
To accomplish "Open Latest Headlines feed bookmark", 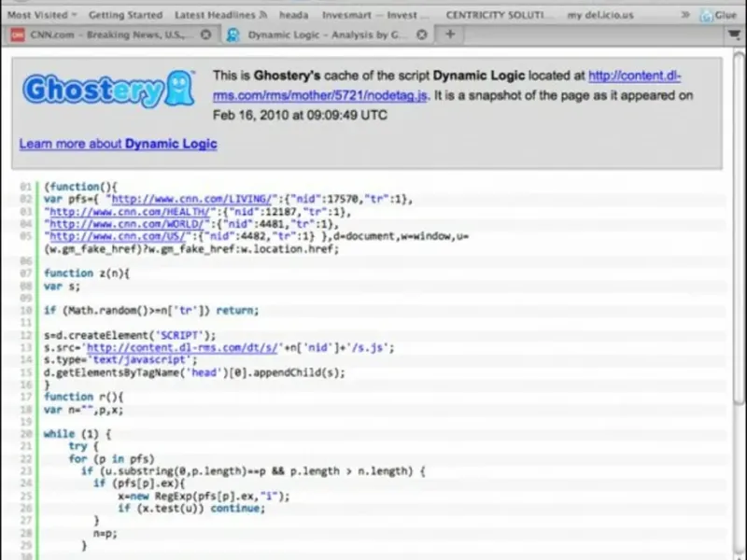I will pyautogui.click(x=220, y=15).
